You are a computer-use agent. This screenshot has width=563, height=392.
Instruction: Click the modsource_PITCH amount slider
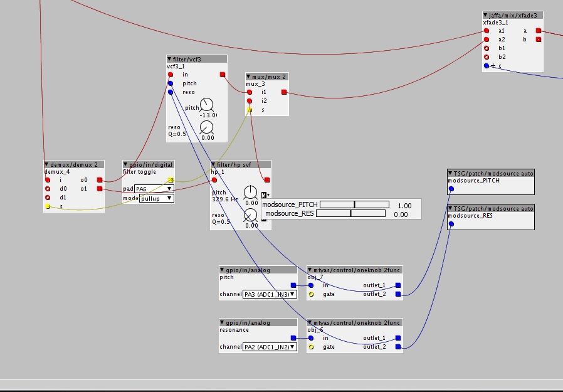coord(354,204)
